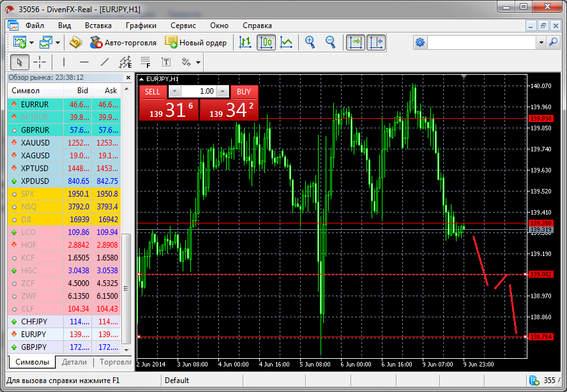
Task: Decrease trade volume arrow
Action: (x=175, y=91)
